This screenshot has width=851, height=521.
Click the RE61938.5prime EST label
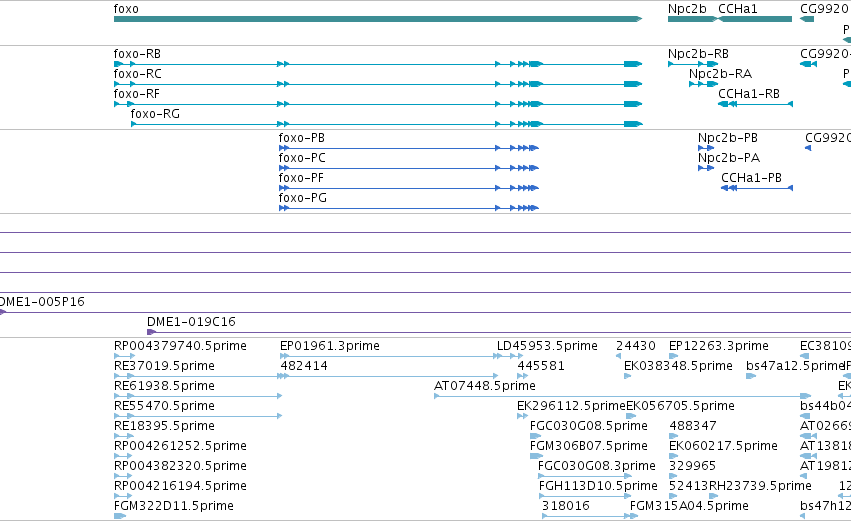point(164,386)
